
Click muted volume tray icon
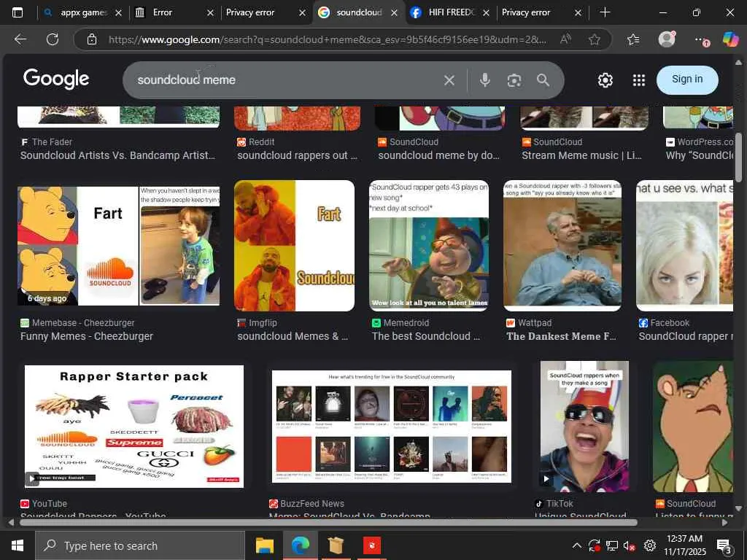(x=630, y=545)
